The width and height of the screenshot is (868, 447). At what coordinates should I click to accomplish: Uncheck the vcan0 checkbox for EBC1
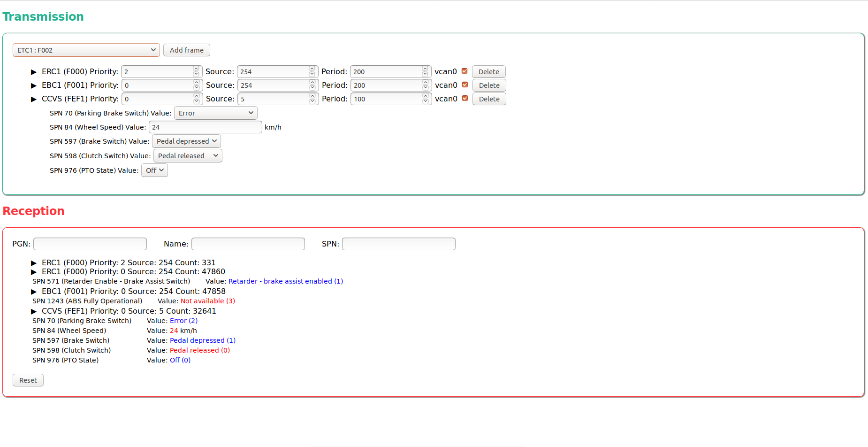[x=465, y=85]
